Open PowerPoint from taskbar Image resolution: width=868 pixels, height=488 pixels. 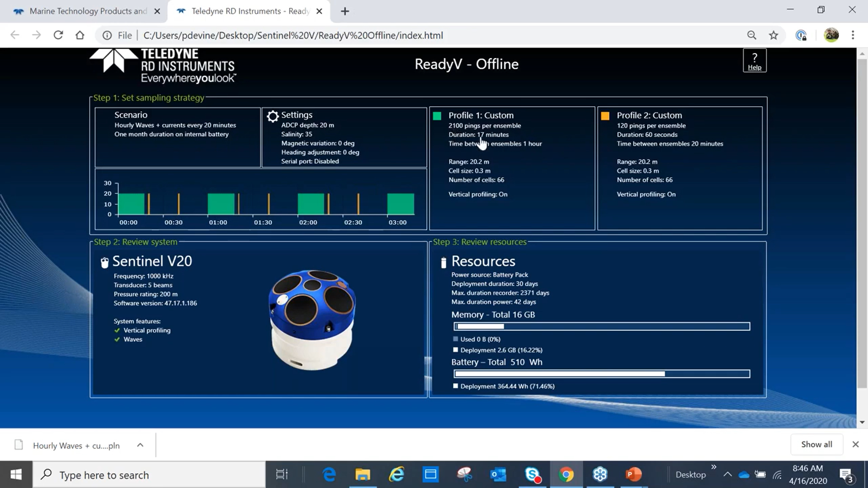click(634, 474)
